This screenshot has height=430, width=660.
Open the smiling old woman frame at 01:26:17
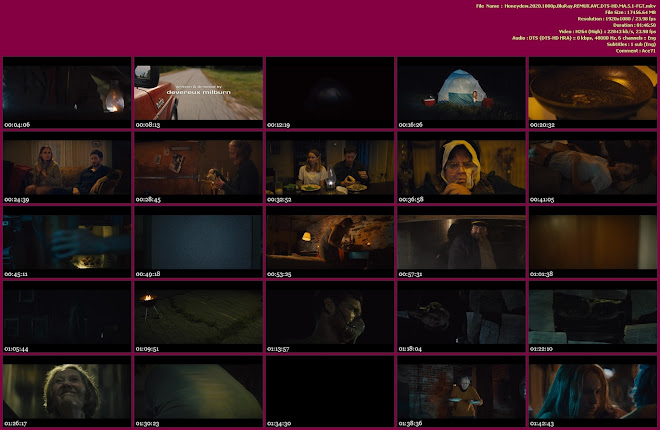67,391
